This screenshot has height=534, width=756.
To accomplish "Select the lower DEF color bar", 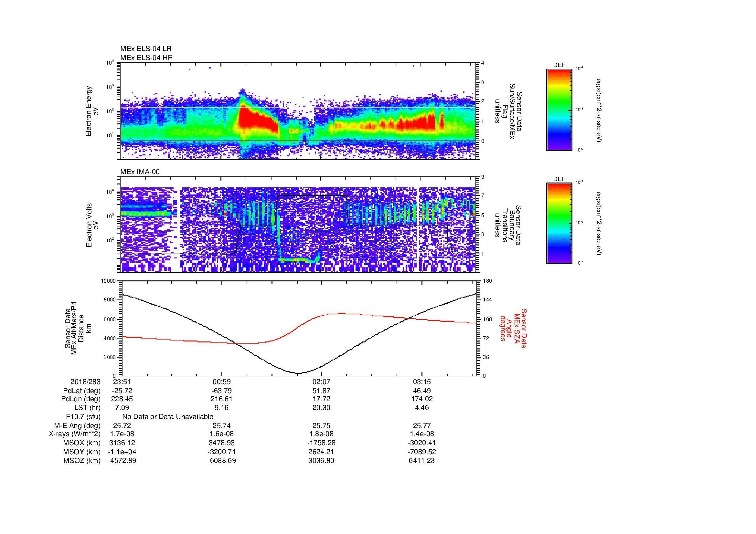I will (x=559, y=224).
